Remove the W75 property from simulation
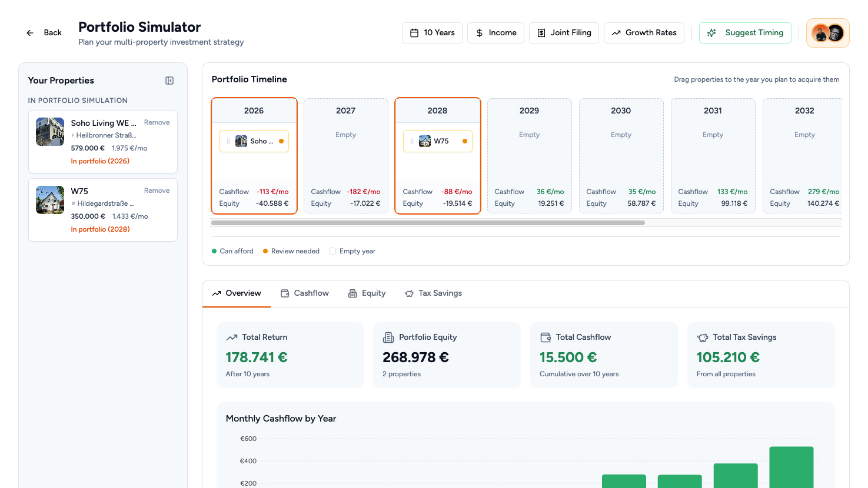The image size is (868, 488). click(x=157, y=190)
